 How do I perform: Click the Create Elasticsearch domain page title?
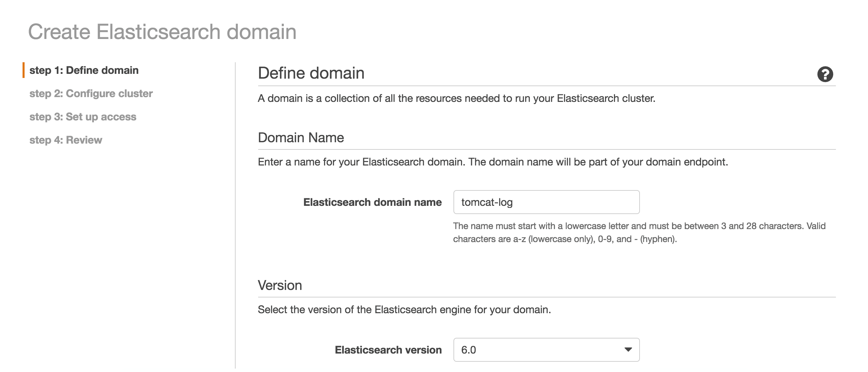tap(162, 32)
